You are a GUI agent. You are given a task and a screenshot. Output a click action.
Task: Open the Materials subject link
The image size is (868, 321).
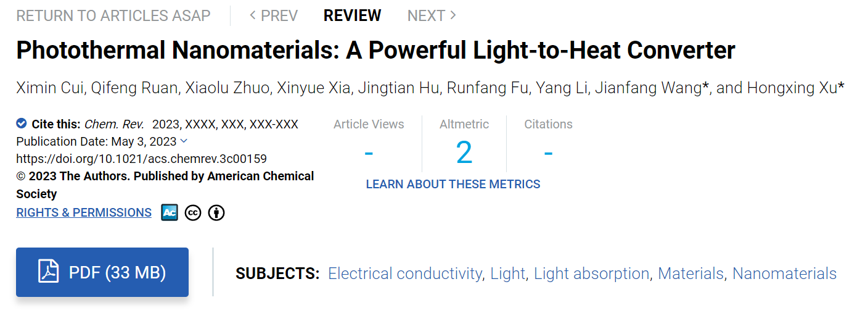pyautogui.click(x=690, y=273)
